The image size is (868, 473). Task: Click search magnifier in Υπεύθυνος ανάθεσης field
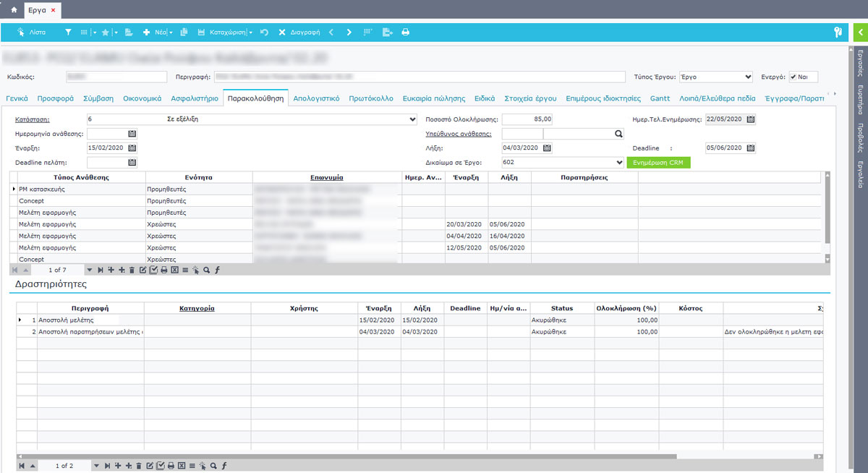(618, 134)
